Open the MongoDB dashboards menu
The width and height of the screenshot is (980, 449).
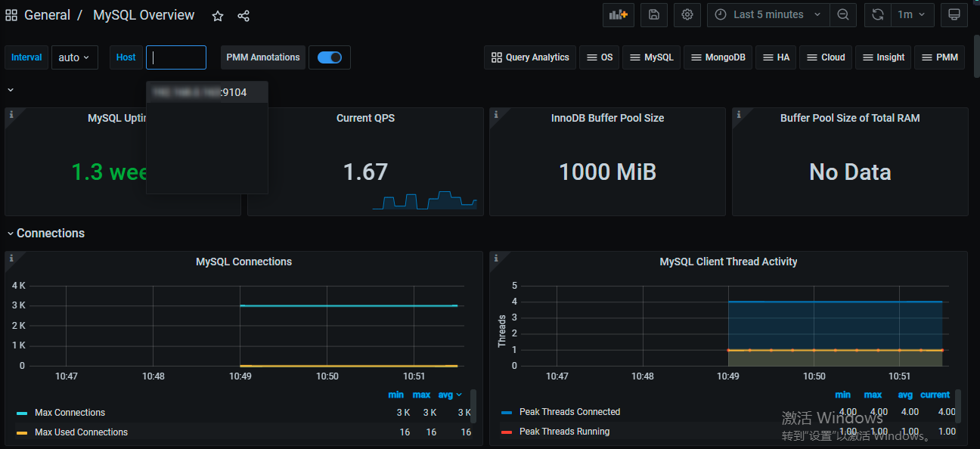pos(718,57)
